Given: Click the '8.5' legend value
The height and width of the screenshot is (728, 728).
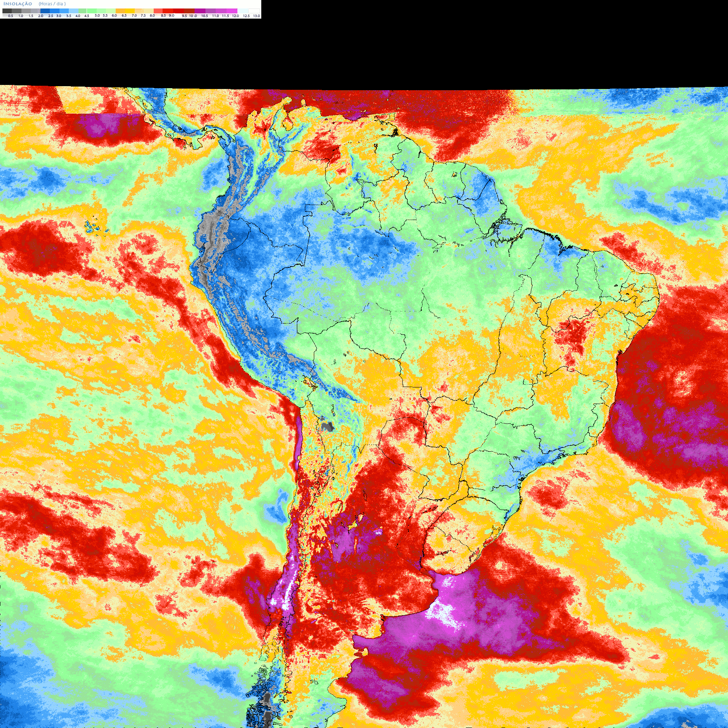Looking at the screenshot, I should pos(163,15).
